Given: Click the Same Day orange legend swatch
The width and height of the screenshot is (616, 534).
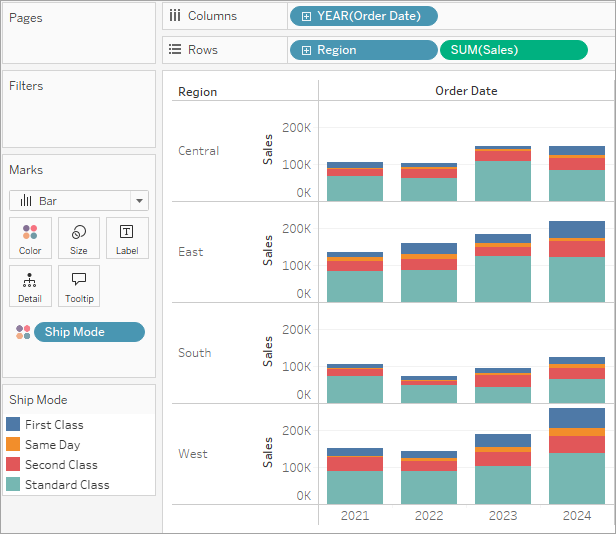Looking at the screenshot, I should 13,444.
